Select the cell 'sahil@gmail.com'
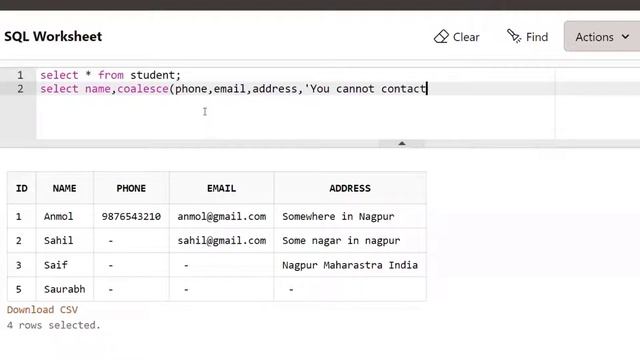The width and height of the screenshot is (640, 360). [x=221, y=240]
